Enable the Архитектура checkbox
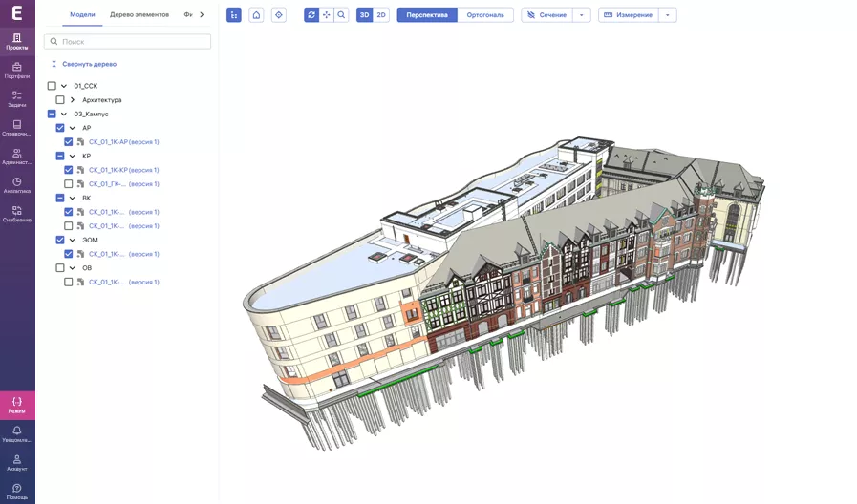 (60, 100)
